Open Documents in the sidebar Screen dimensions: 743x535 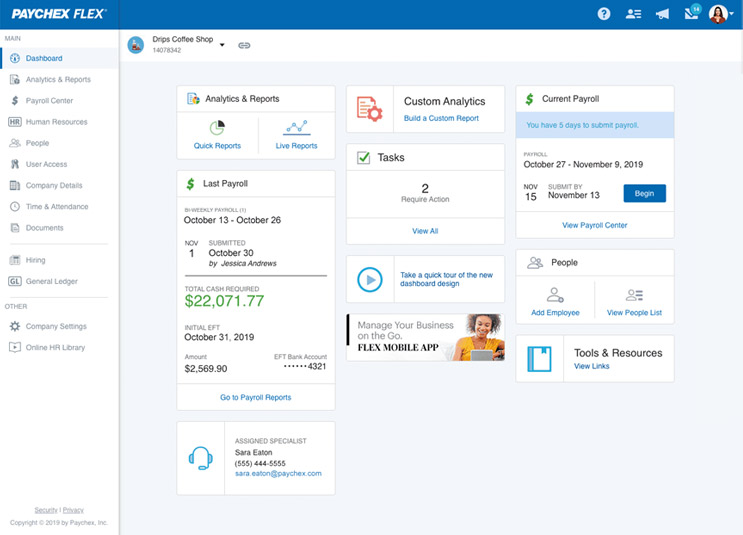[59, 228]
